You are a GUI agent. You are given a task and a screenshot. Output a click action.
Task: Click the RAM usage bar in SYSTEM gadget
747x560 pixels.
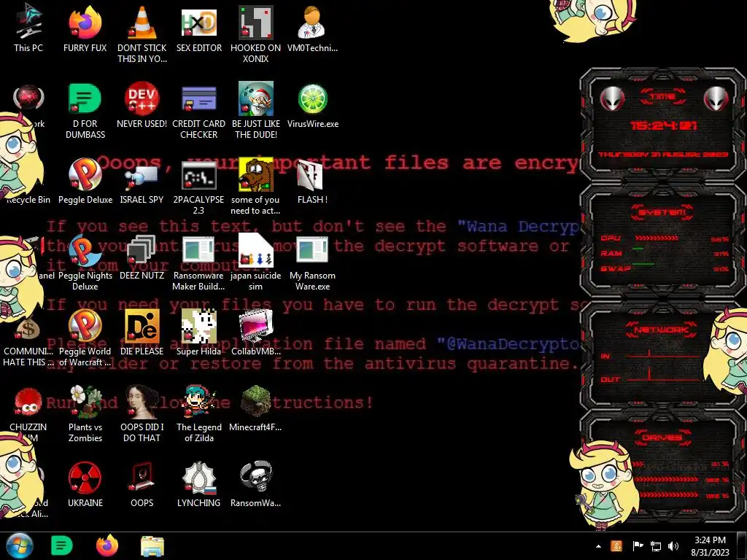pos(638,249)
